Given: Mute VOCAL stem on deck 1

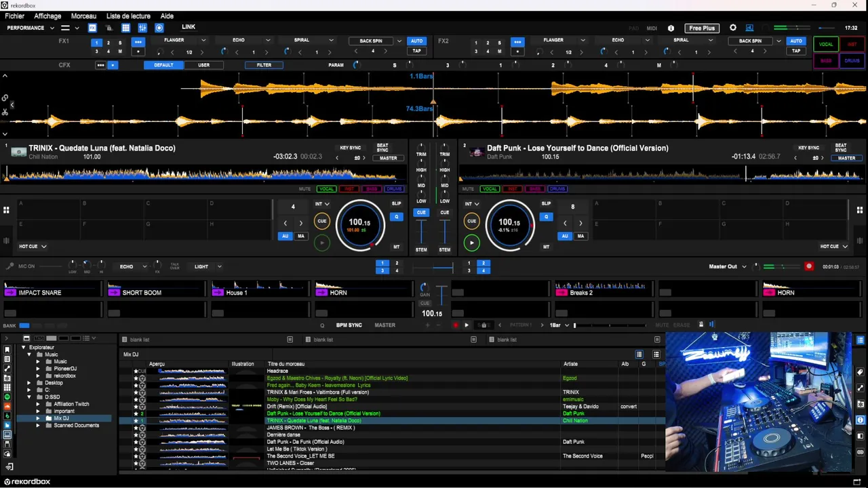Looking at the screenshot, I should tap(327, 189).
